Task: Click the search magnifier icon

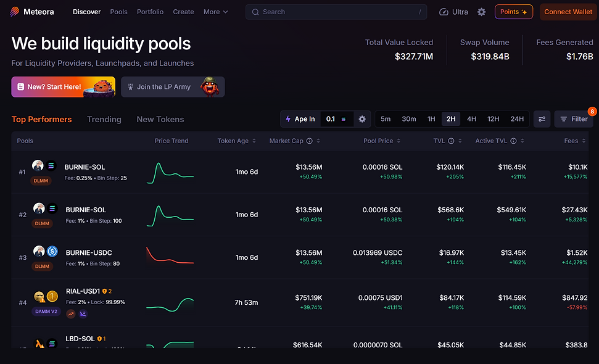Action: tap(255, 12)
